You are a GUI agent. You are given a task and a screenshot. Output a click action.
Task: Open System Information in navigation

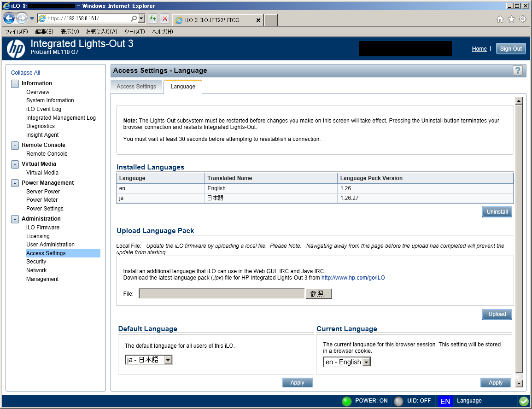[x=50, y=100]
